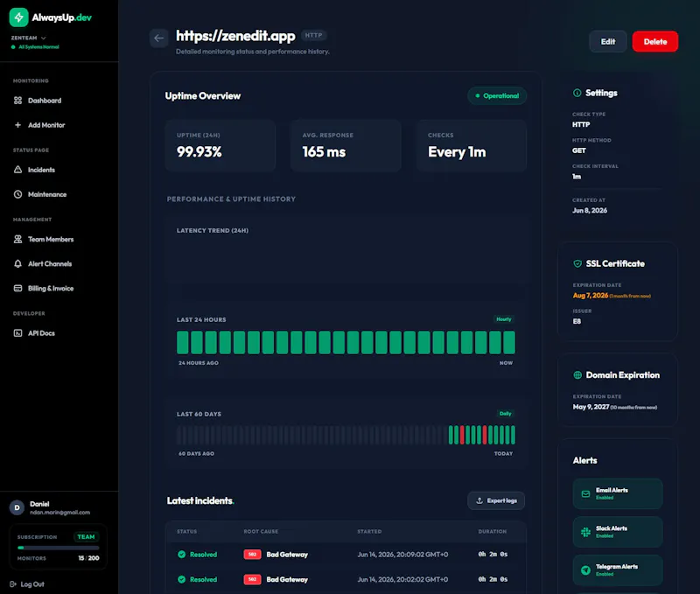This screenshot has width=700, height=594.
Task: Click the 502 badge for 20:02:02 incident
Action: point(252,579)
